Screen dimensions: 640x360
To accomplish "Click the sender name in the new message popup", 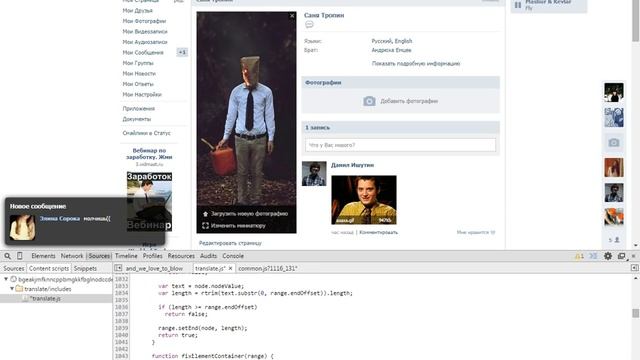I will click(60, 218).
